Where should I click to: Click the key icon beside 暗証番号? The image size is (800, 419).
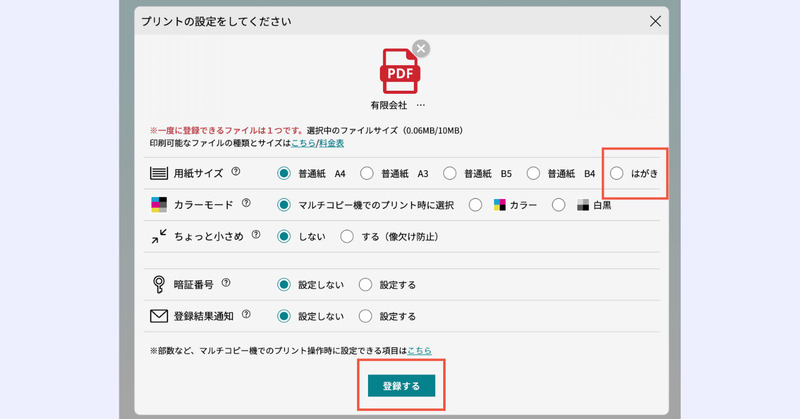[x=159, y=284]
